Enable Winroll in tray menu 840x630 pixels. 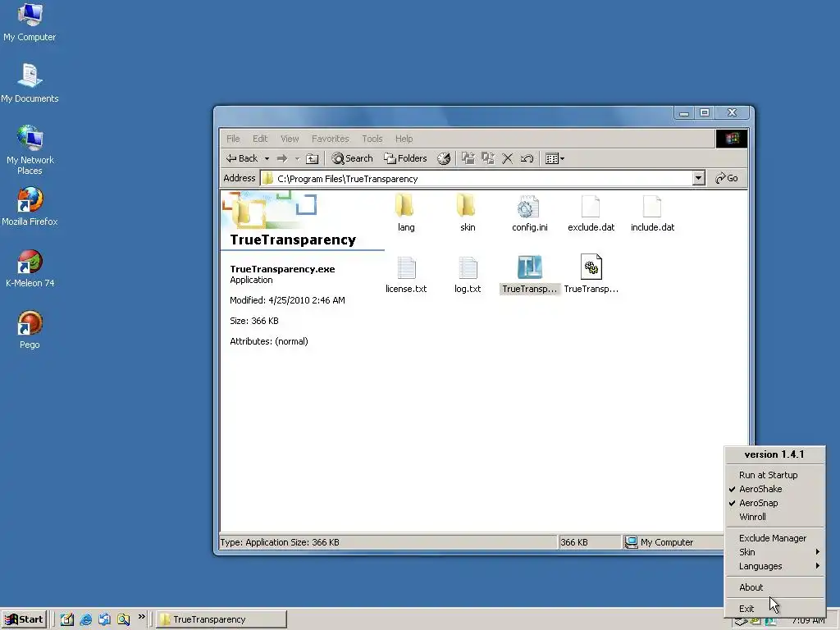[774, 517]
